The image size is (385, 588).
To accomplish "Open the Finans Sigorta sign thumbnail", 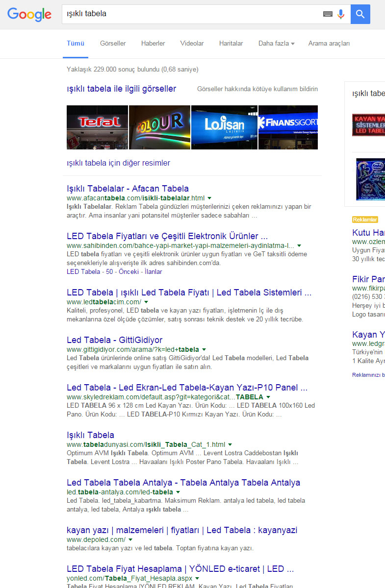I will [x=288, y=127].
